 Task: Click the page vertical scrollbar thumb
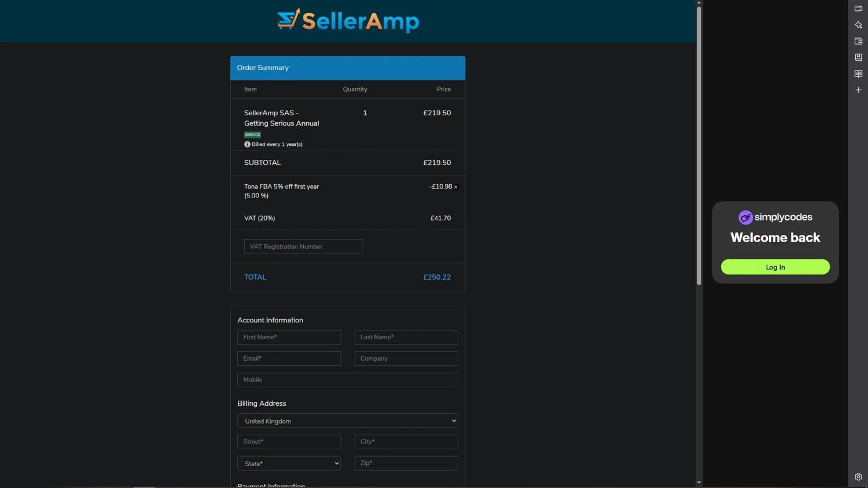coord(699,145)
